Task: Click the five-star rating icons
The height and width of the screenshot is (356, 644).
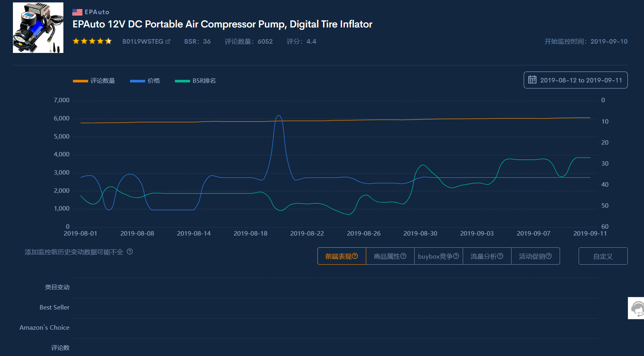Action: click(x=92, y=41)
